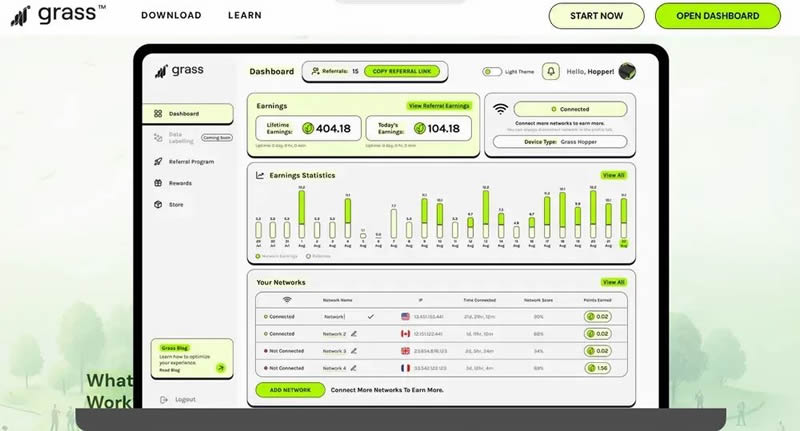Click the France flag in Network 4 row
This screenshot has width=800, height=431.
point(406,368)
